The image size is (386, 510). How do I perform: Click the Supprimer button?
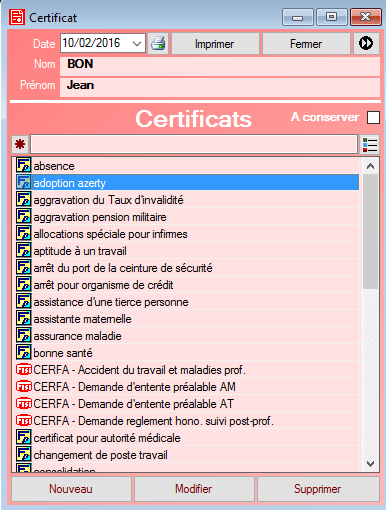[318, 489]
